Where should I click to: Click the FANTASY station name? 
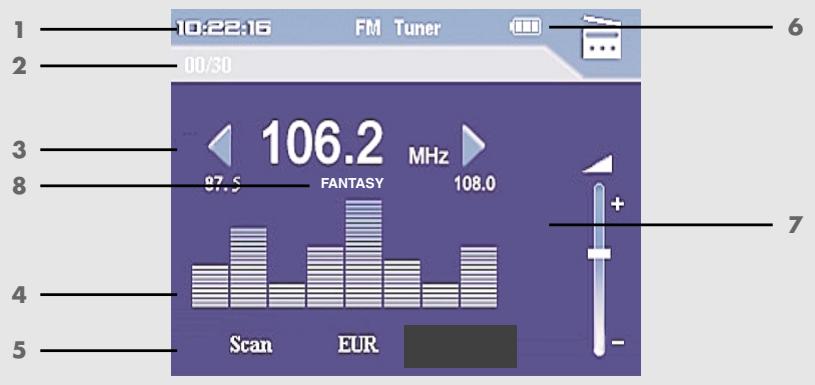point(352,183)
